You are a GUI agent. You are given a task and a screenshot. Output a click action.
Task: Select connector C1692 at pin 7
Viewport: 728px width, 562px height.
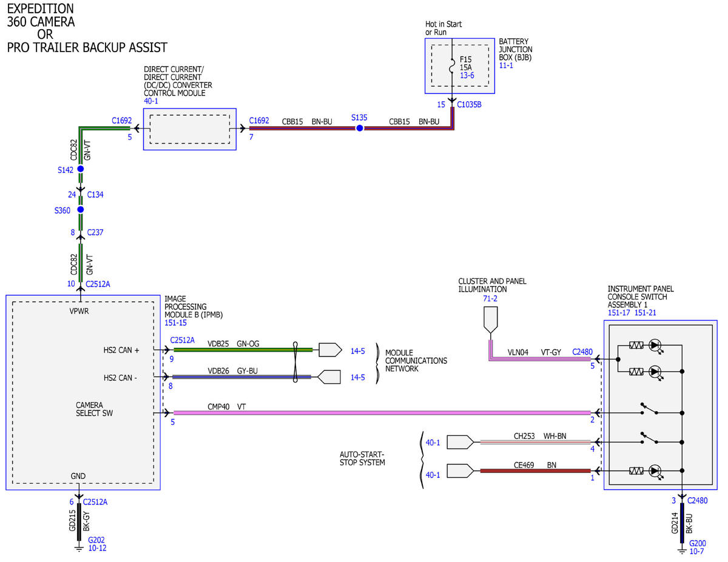pos(259,121)
